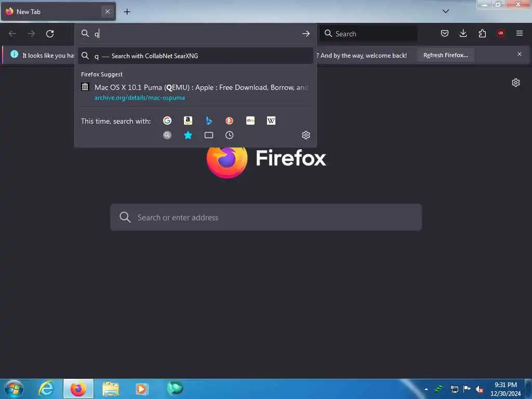Click archive.org/details/mac-ospuma link
This screenshot has height=399, width=532.
tap(139, 98)
